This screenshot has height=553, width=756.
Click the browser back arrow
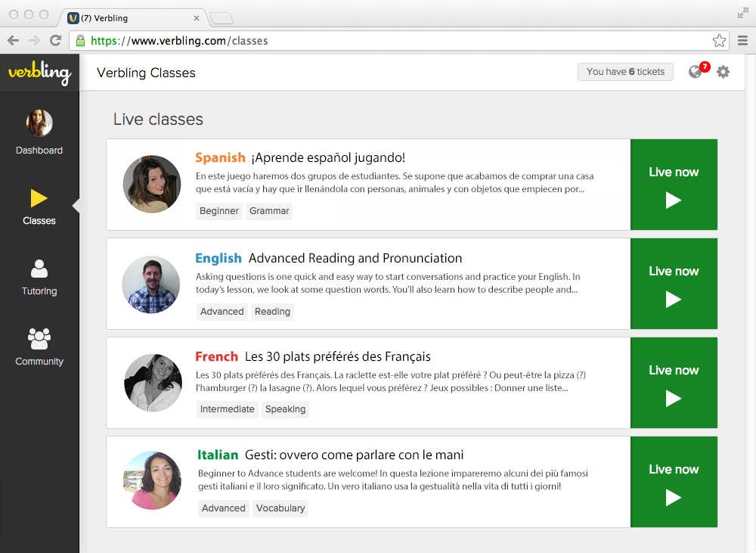14,41
